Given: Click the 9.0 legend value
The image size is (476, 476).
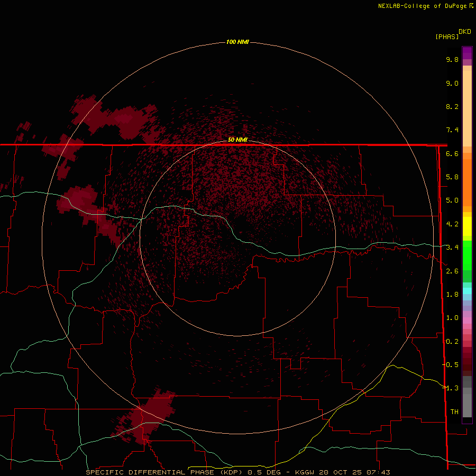Looking at the screenshot, I should 452,83.
